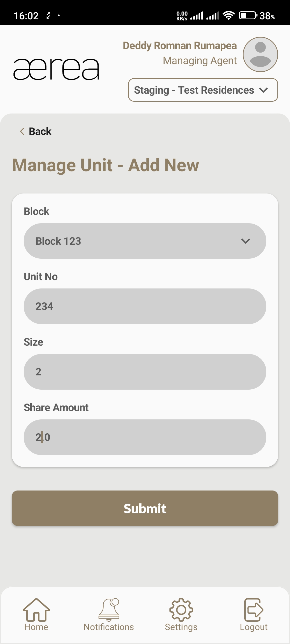Tap the Deddy Romnan Rumapea name
290x644 pixels.
click(x=180, y=46)
